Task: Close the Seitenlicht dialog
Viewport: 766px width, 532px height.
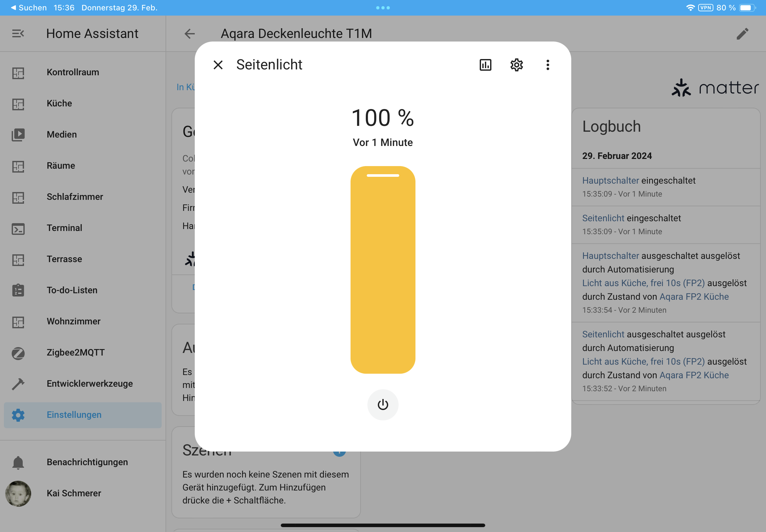Action: (218, 65)
